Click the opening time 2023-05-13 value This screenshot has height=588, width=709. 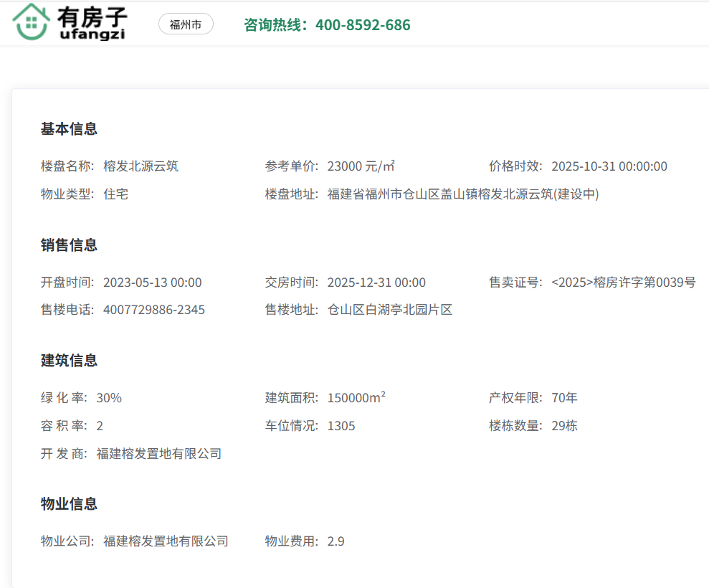(x=152, y=283)
